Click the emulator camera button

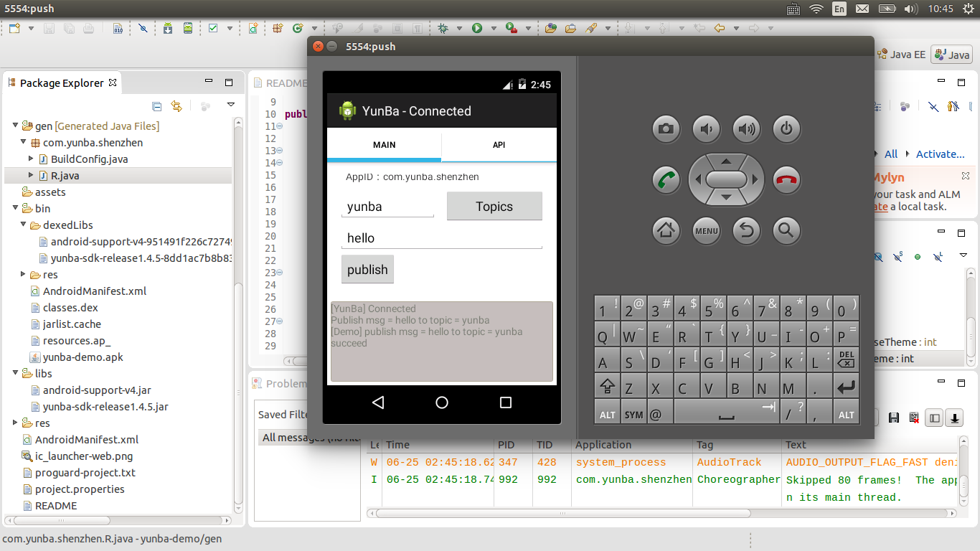coord(666,129)
